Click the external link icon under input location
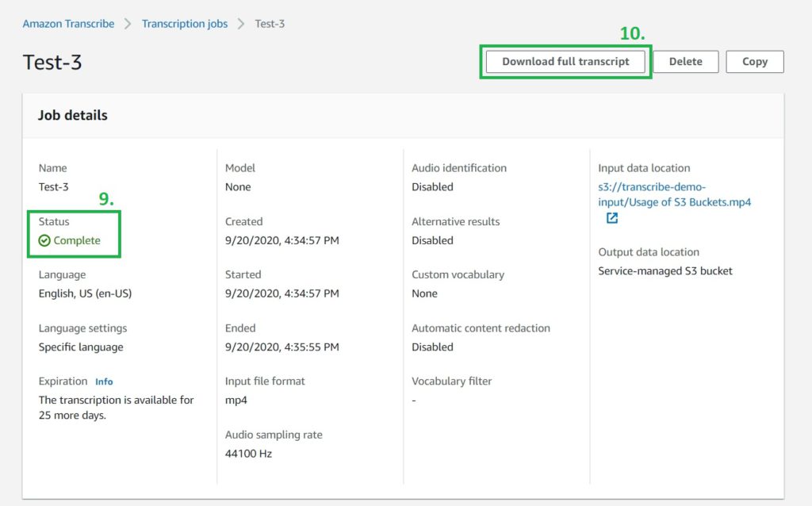 click(x=612, y=218)
